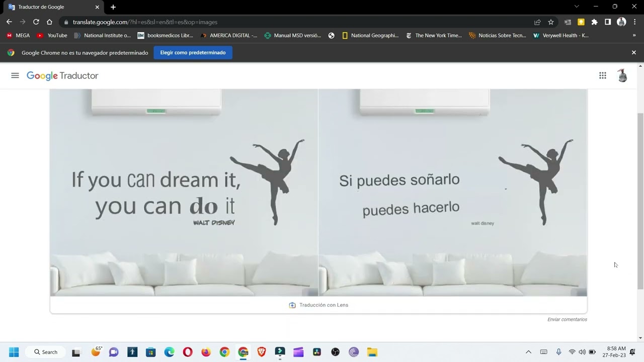
Task: Open the volume speaker tray icon
Action: coord(582,352)
